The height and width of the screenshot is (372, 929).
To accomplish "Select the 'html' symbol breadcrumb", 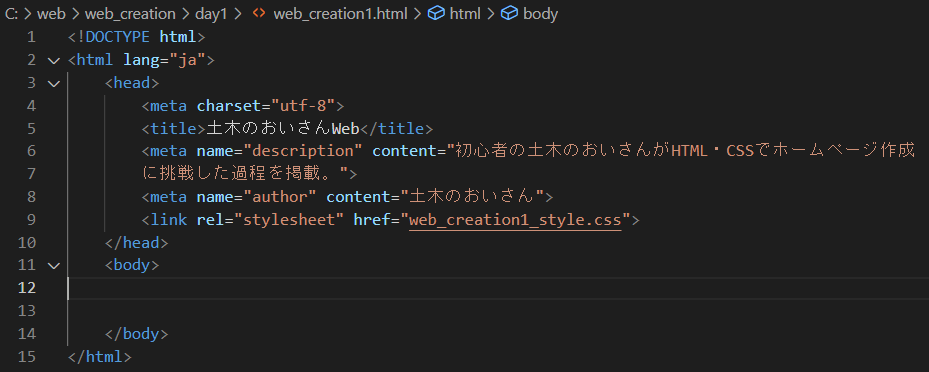I will pyautogui.click(x=465, y=14).
